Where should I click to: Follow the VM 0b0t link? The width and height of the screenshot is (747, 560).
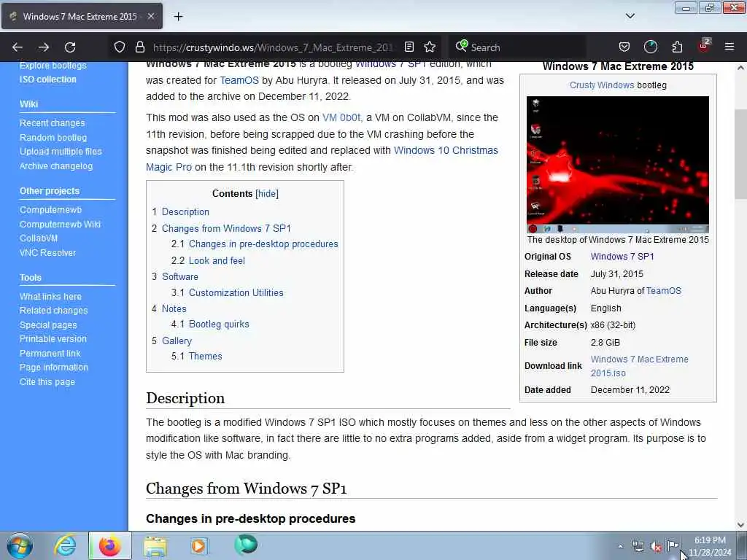click(x=341, y=117)
